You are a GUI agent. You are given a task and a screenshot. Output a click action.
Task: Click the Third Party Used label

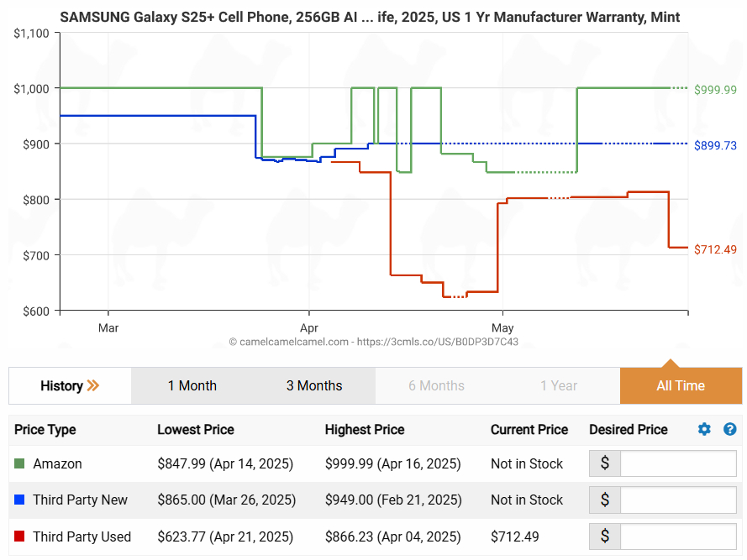click(x=82, y=536)
